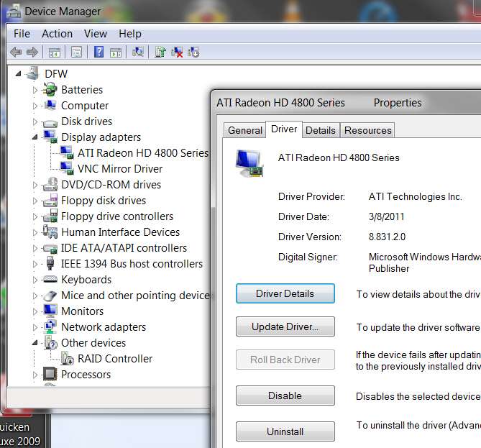Click the Mice and other pointing devices icon
481x448 pixels.
coord(50,296)
